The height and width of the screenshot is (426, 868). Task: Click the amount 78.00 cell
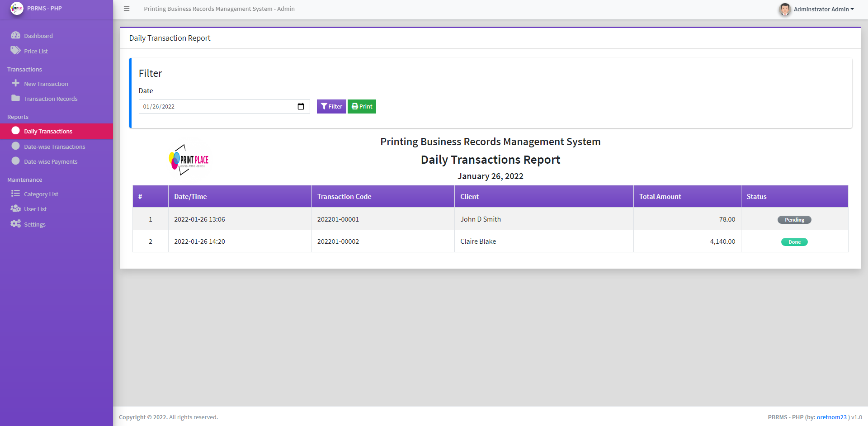[687, 219]
